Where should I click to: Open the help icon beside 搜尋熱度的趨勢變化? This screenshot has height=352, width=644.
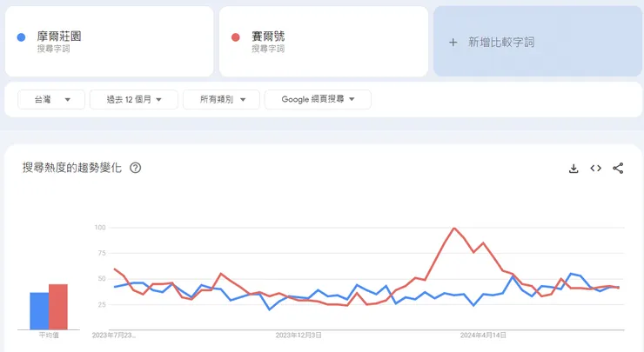(136, 168)
